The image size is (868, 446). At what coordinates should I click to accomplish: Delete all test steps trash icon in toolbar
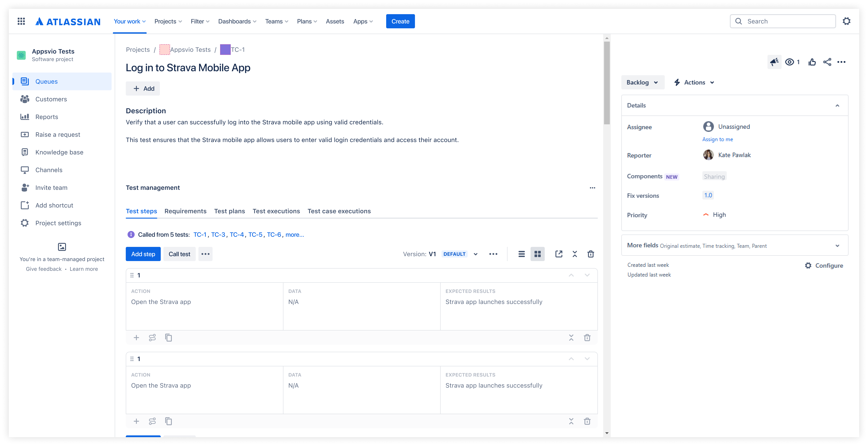click(x=591, y=254)
